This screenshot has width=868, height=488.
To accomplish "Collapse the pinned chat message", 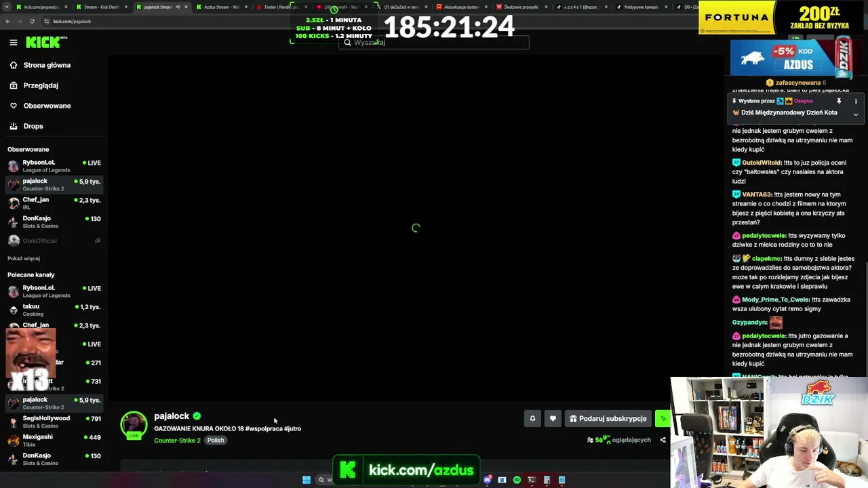I will pyautogui.click(x=856, y=114).
